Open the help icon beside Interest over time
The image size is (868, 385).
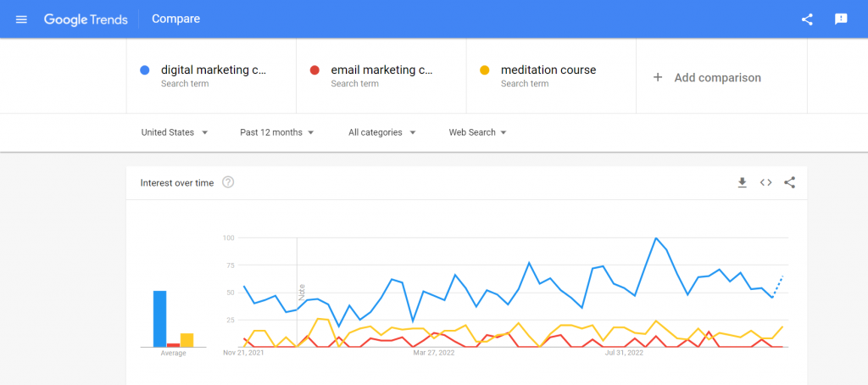point(228,182)
